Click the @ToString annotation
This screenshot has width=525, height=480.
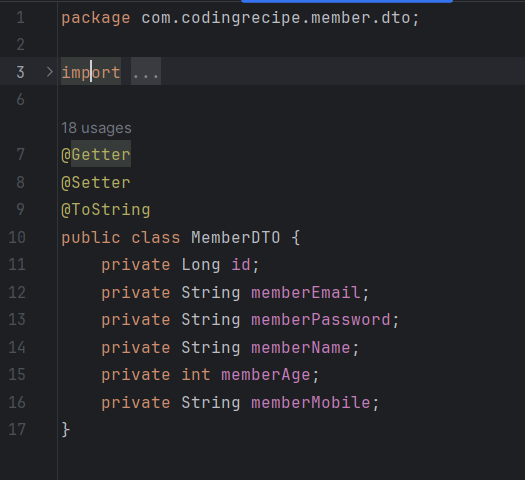click(x=106, y=210)
